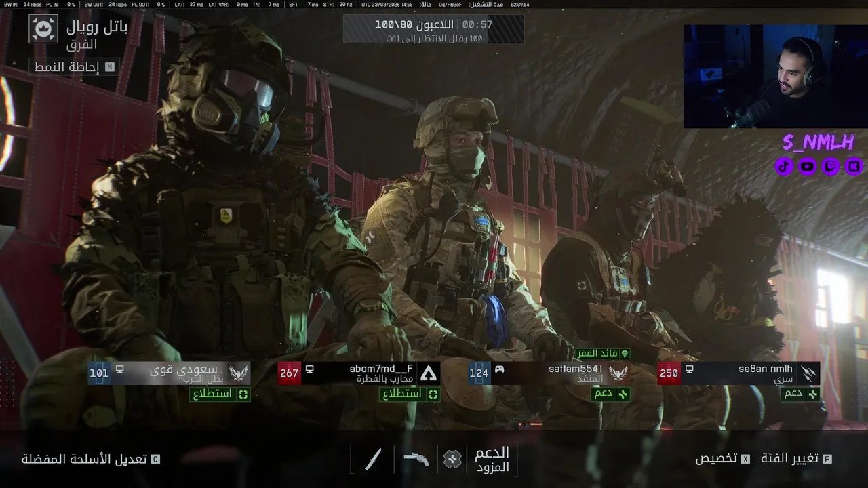868x488 pixels.
Task: Click the دعم support tag under sattam5541
Action: click(611, 394)
